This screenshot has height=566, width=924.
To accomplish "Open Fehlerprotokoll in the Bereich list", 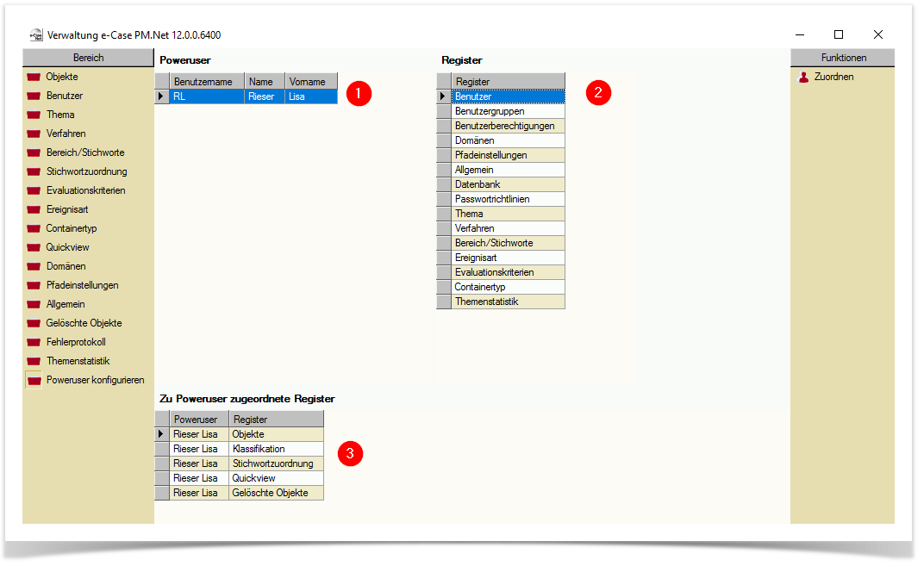I will coord(76,342).
